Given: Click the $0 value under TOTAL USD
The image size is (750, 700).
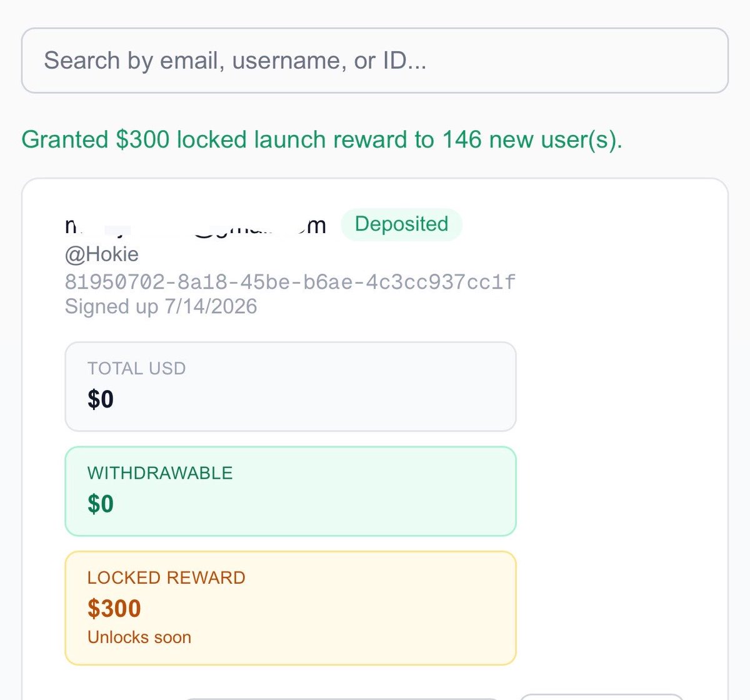Looking at the screenshot, I should click(101, 399).
